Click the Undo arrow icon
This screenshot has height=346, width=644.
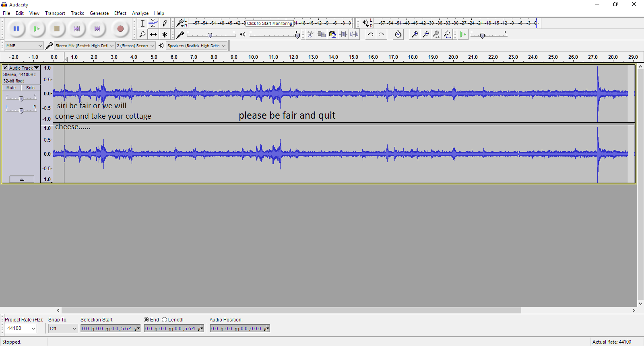(370, 35)
